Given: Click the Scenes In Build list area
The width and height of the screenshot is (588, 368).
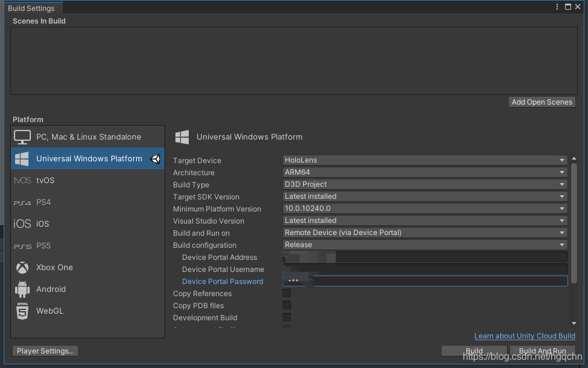Looking at the screenshot, I should [x=293, y=60].
